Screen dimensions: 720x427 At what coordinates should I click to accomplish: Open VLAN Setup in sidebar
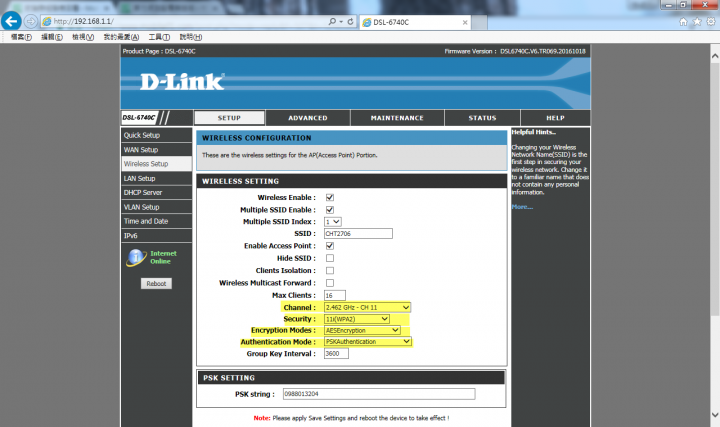[x=157, y=207]
